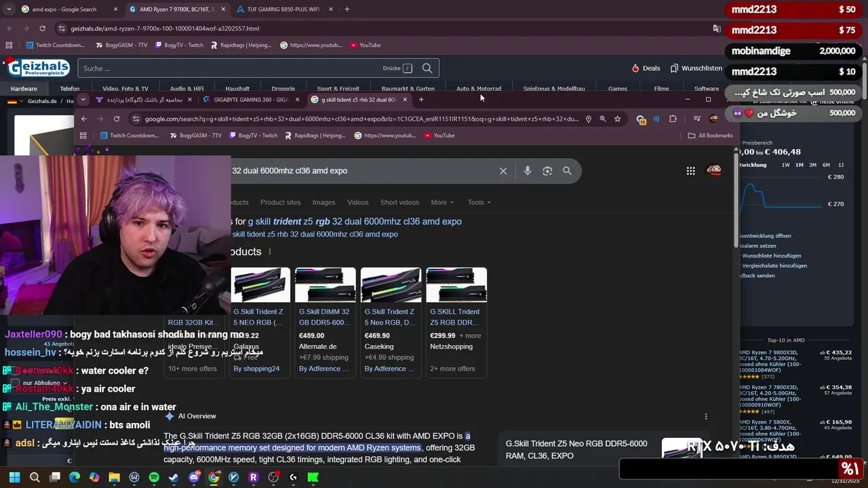Image resolution: width=868 pixels, height=488 pixels.
Task: Bookmark this page with the star icon
Action: pos(617,119)
